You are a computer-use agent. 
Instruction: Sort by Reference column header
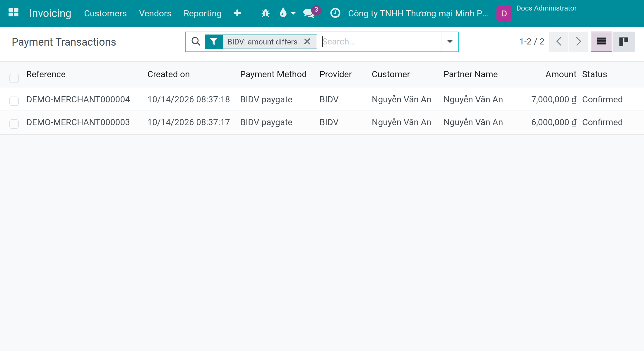[x=46, y=74]
